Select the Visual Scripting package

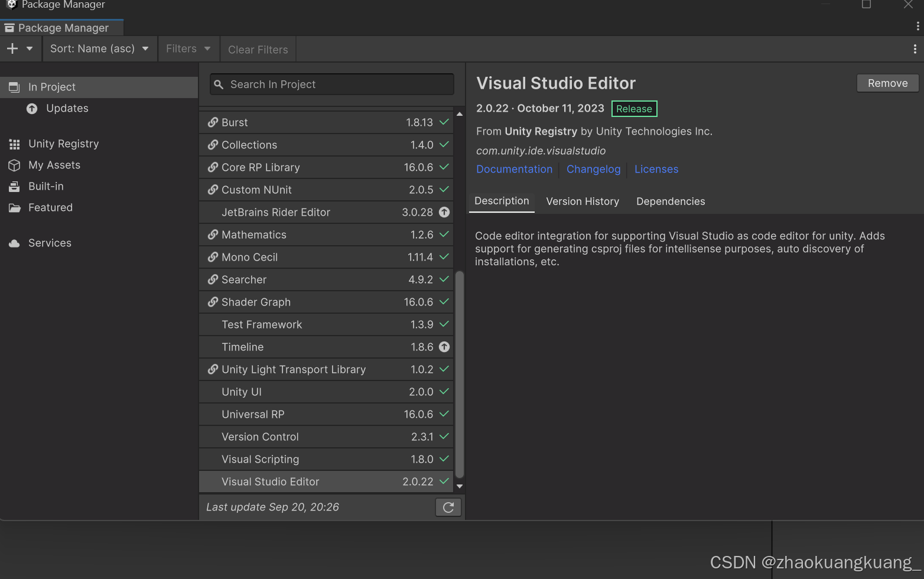click(x=326, y=459)
